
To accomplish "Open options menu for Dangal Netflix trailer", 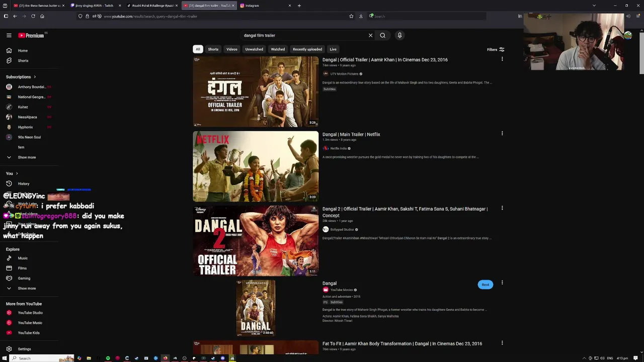I will 502,133.
